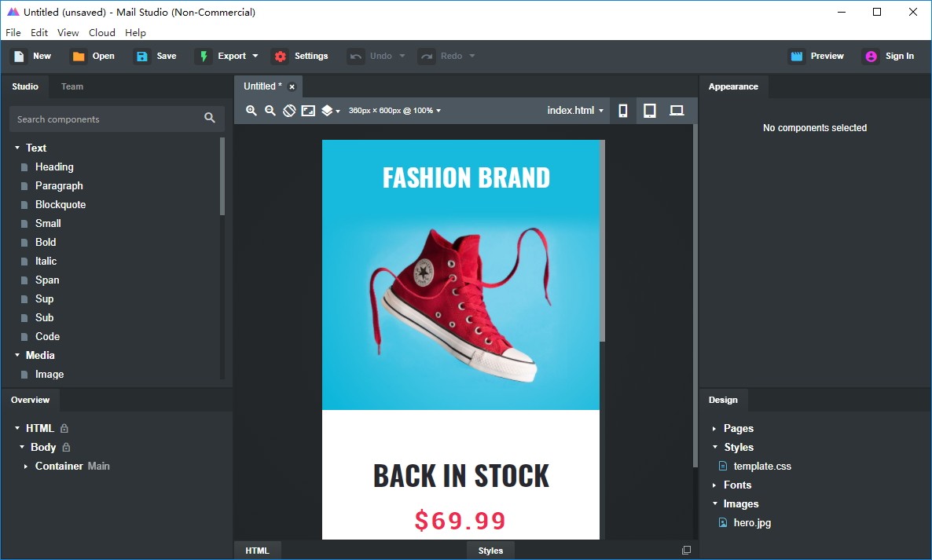Collapse the Styles section in Design
The width and height of the screenshot is (932, 560).
click(x=715, y=447)
